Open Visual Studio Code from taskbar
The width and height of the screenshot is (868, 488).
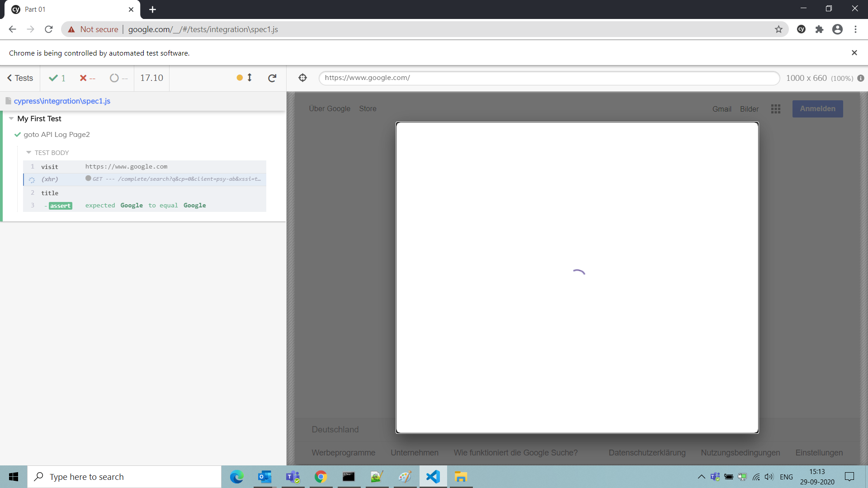coord(433,477)
